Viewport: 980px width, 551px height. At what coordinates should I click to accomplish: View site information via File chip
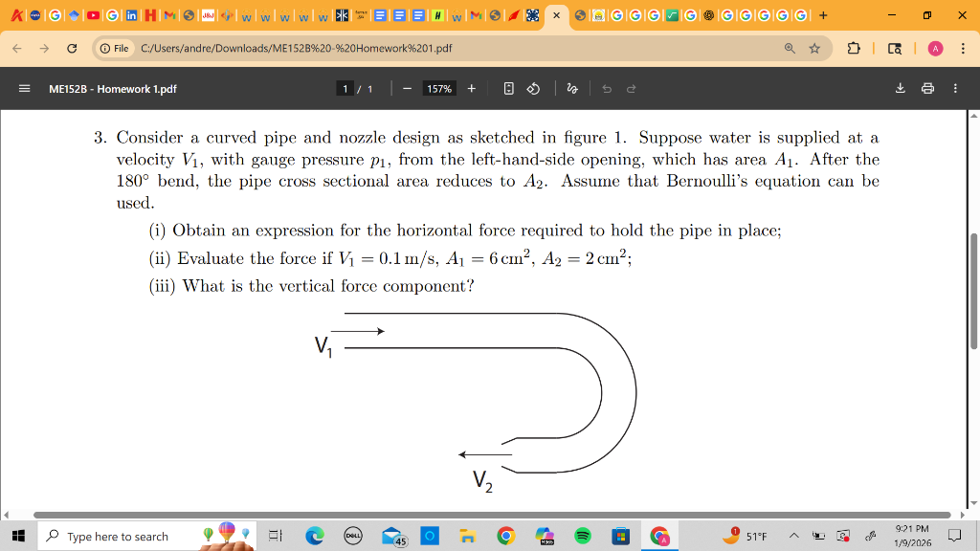(115, 48)
